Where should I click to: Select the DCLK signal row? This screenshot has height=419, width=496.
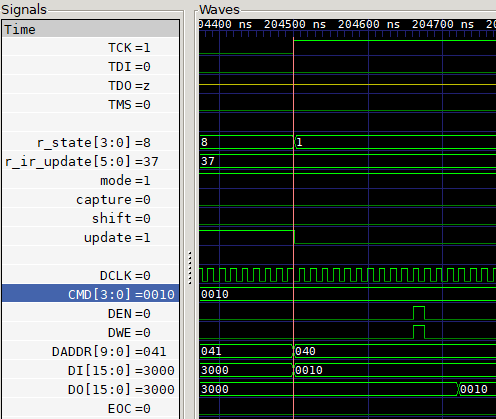91,276
